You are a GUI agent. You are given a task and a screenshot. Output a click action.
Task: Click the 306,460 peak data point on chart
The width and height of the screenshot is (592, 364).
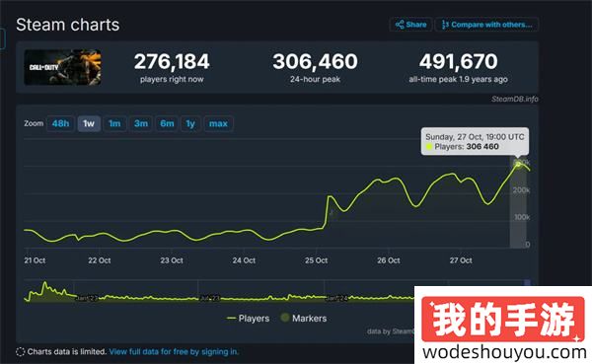point(518,165)
